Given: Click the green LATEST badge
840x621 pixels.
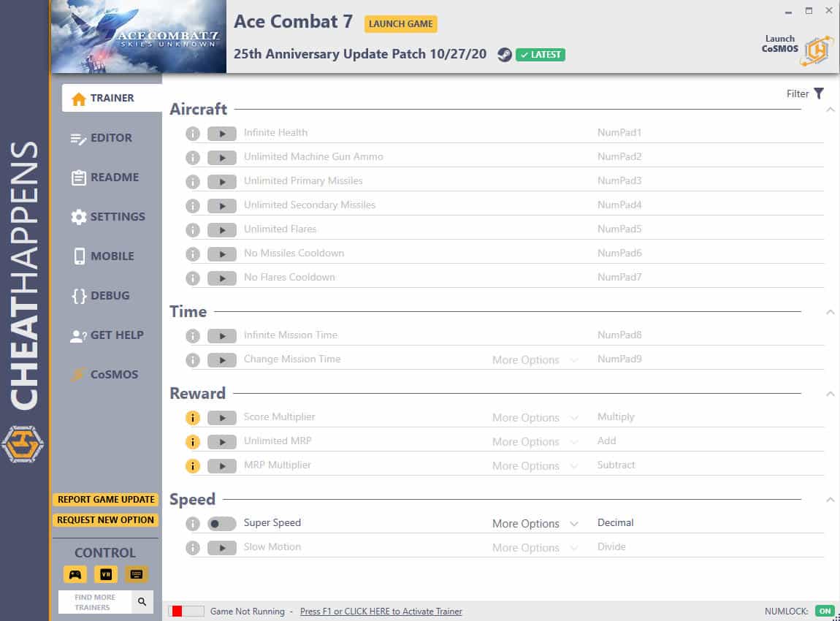Looking at the screenshot, I should point(540,55).
